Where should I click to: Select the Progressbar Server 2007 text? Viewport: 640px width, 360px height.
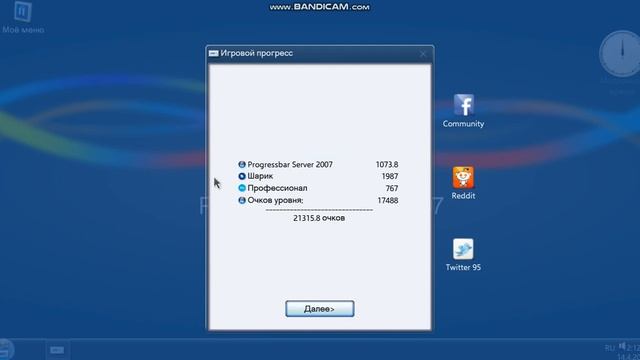290,164
